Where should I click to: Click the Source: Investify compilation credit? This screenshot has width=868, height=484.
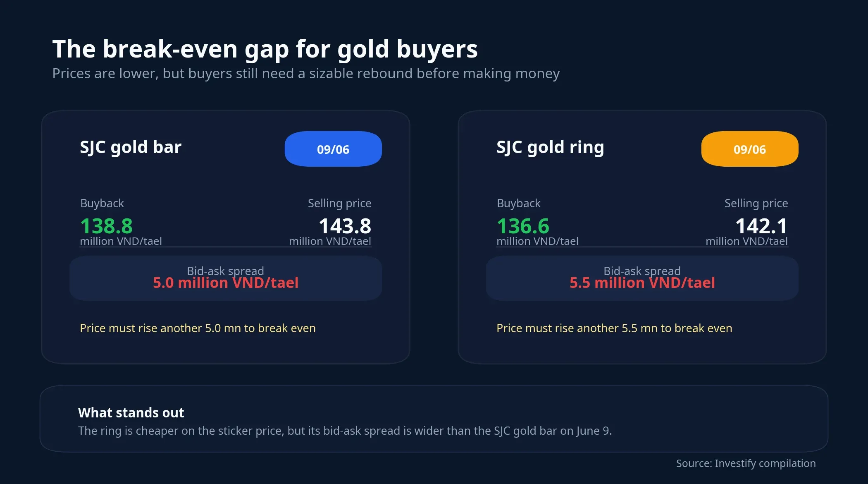click(x=746, y=463)
